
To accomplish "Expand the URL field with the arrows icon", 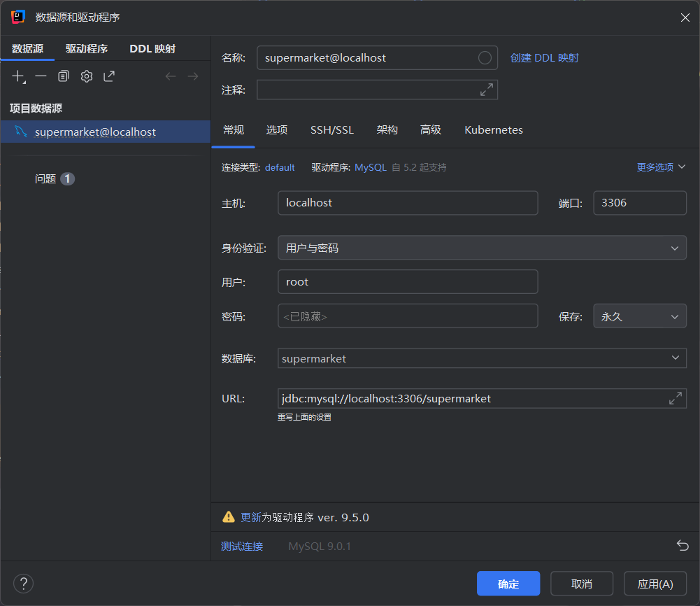I will [x=675, y=398].
